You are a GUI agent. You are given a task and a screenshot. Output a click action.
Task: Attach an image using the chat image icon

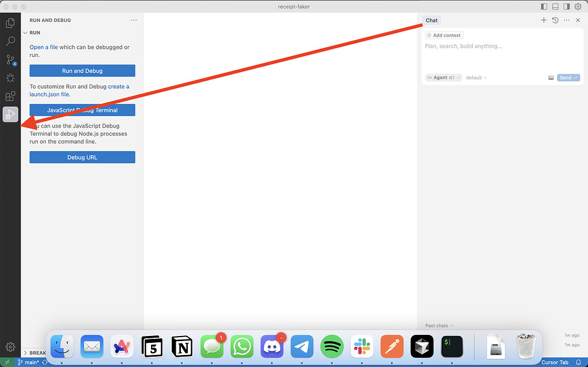point(551,78)
